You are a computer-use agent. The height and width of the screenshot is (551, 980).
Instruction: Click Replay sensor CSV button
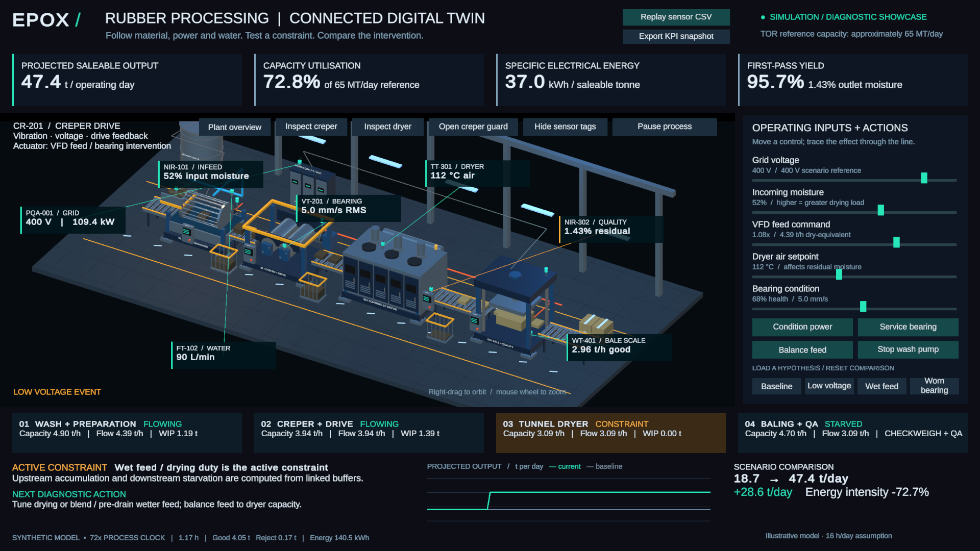tap(676, 17)
